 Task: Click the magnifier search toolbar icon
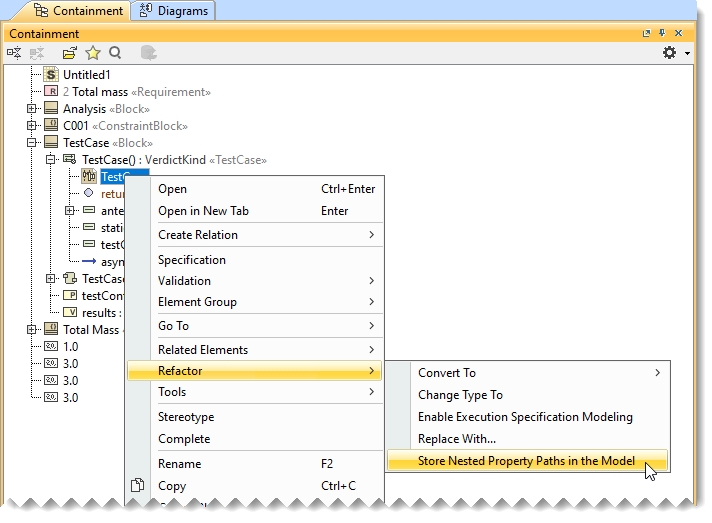pos(115,53)
